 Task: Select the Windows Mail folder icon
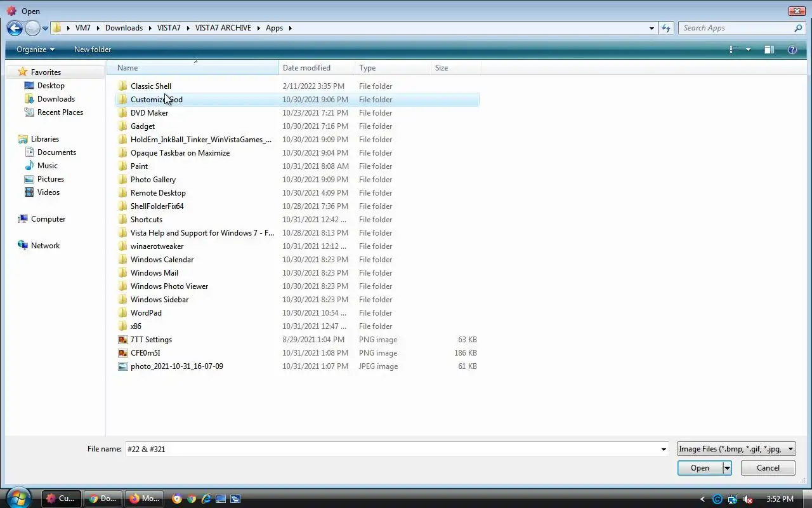pos(123,272)
